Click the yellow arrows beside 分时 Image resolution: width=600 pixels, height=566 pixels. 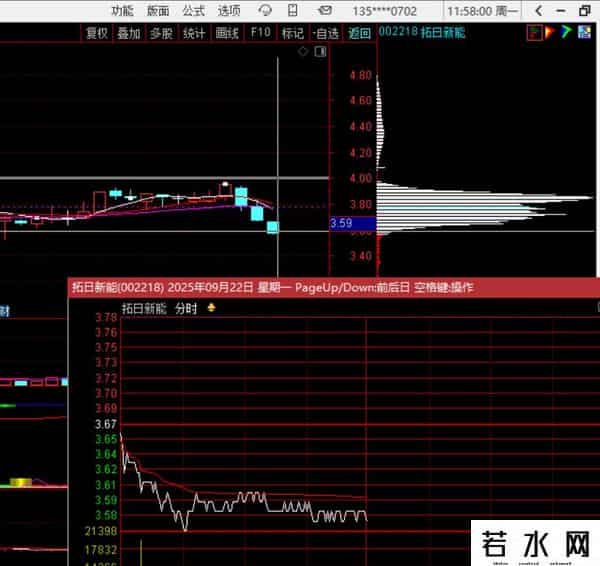[211, 307]
